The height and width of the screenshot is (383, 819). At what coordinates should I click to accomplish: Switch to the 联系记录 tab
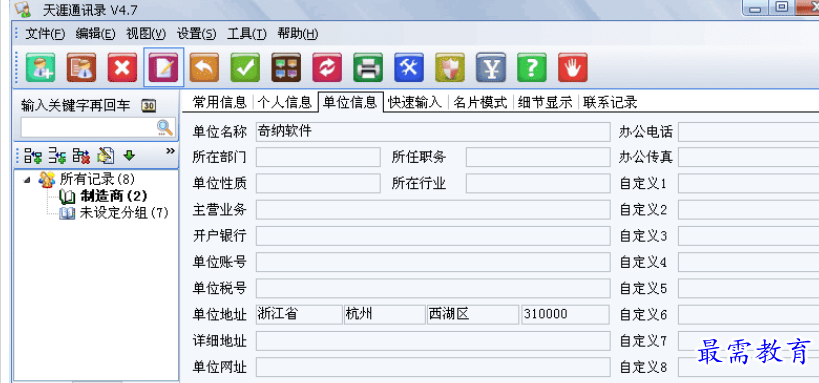tap(611, 102)
